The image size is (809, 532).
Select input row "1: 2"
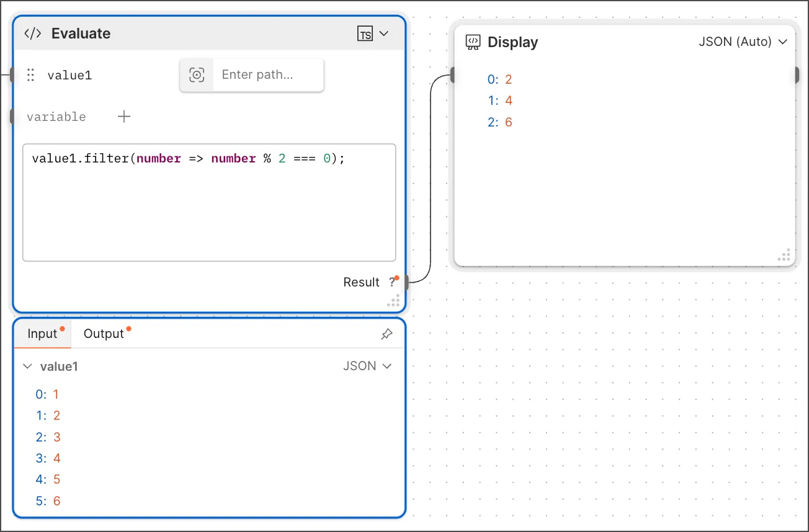(48, 415)
